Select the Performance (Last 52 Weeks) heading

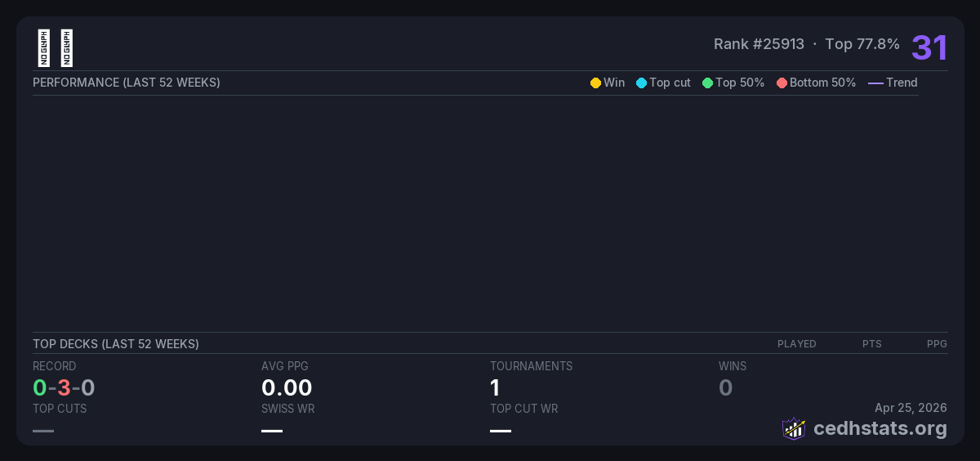pos(127,83)
